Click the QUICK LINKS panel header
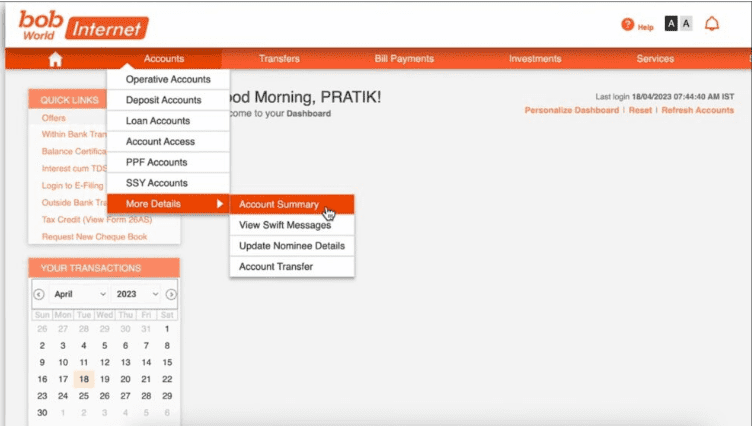The height and width of the screenshot is (426, 752). click(x=68, y=100)
